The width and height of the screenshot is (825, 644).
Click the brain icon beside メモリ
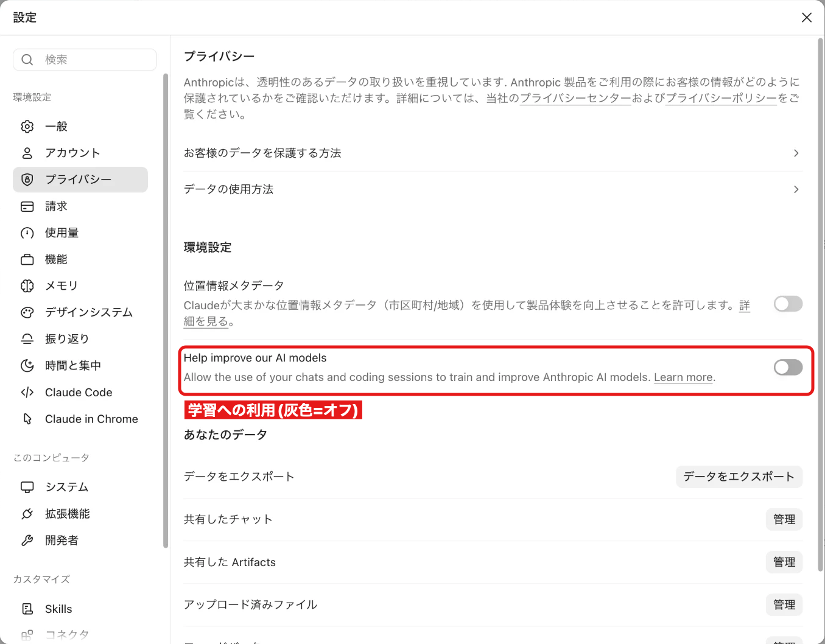pos(27,286)
